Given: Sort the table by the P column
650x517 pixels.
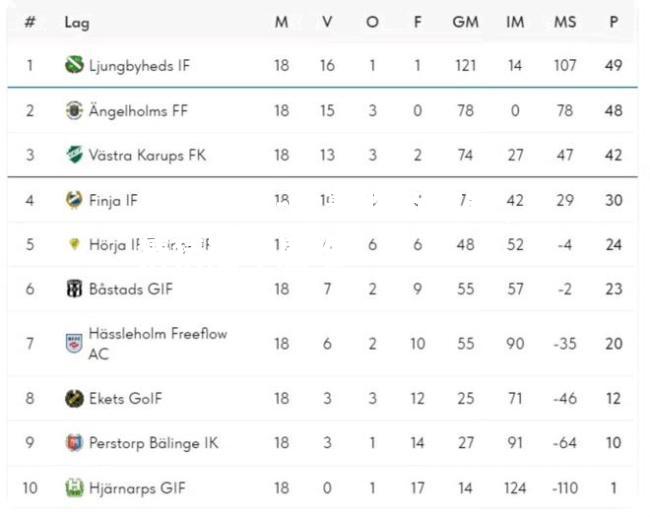Looking at the screenshot, I should [614, 22].
